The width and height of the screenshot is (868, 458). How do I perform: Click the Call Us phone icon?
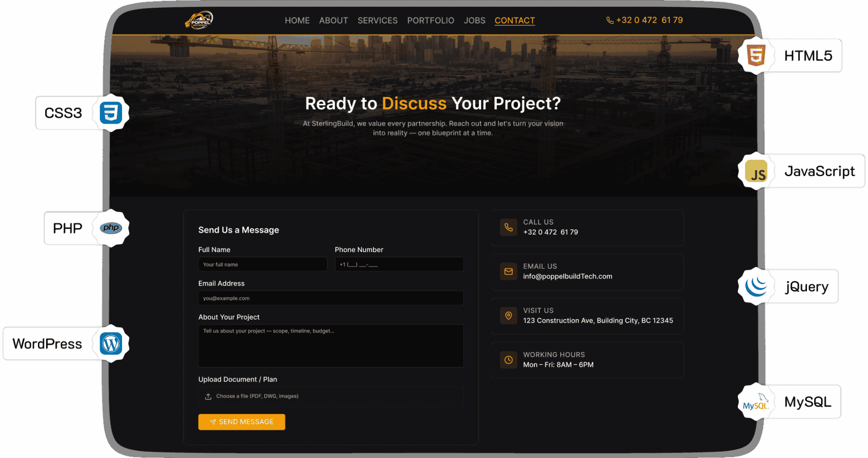click(509, 227)
